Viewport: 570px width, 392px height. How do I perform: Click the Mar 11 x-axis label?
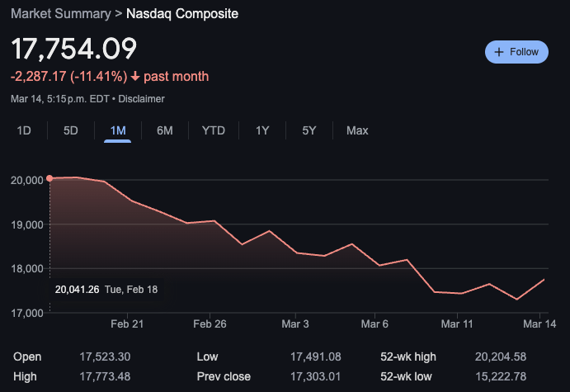click(457, 324)
